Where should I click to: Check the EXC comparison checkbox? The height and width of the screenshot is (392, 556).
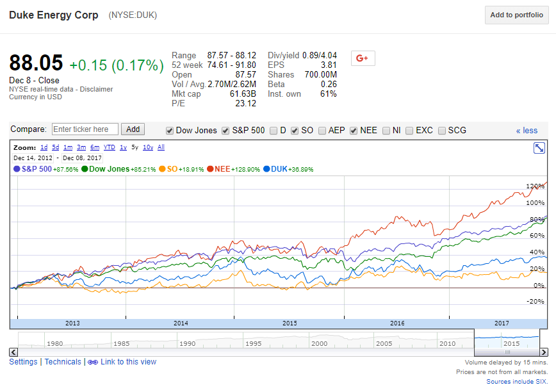[409, 131]
